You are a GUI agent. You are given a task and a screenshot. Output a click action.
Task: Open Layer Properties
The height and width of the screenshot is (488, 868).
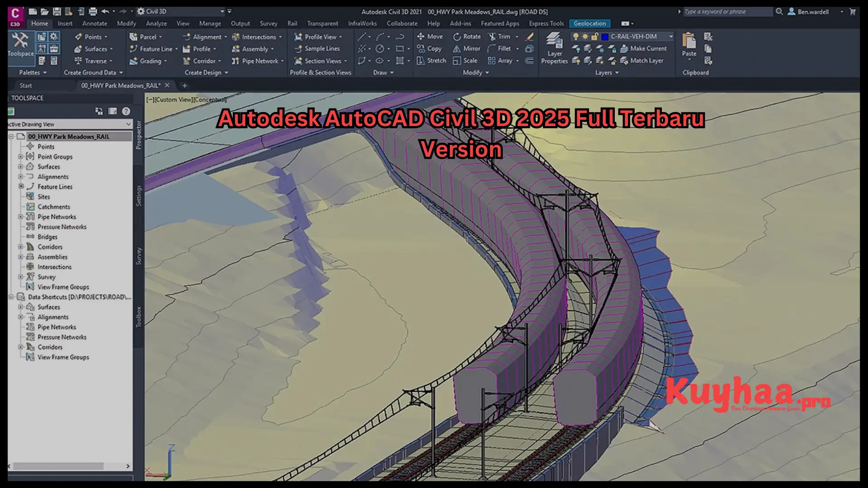click(x=554, y=47)
